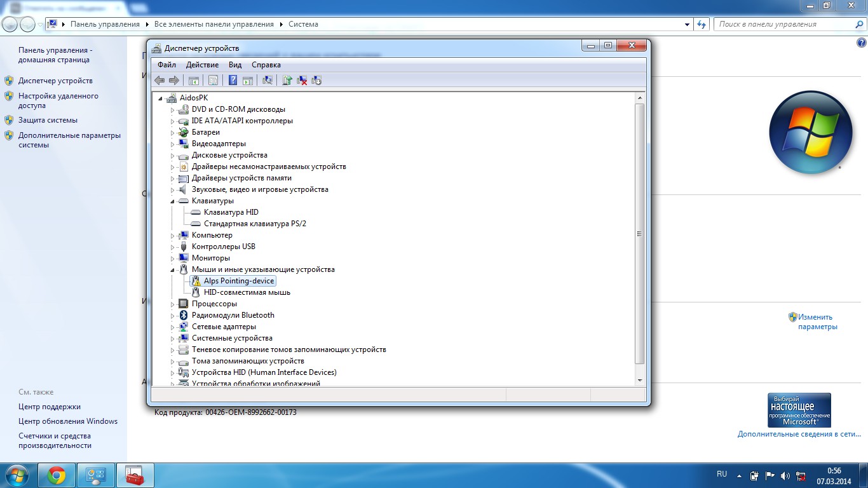868x488 pixels.
Task: Click the Scan for hardware changes toolbar icon
Action: tap(268, 80)
